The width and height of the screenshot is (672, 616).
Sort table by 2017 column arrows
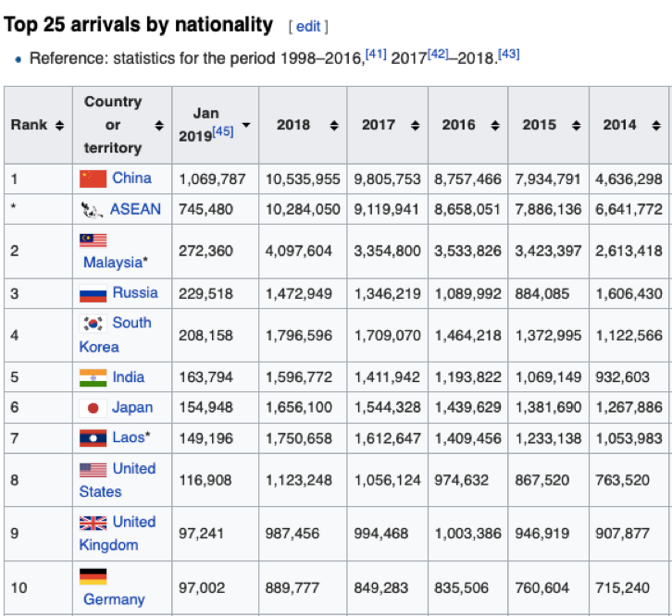click(415, 125)
